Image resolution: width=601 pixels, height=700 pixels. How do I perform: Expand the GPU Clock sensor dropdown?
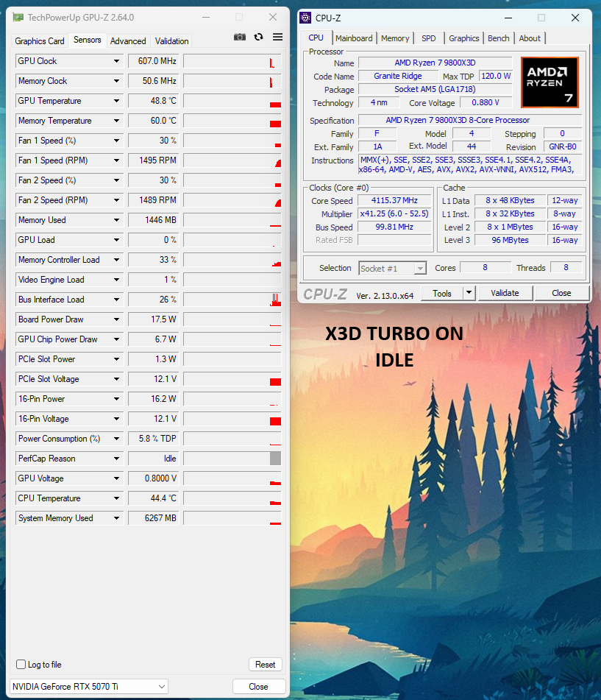click(116, 61)
